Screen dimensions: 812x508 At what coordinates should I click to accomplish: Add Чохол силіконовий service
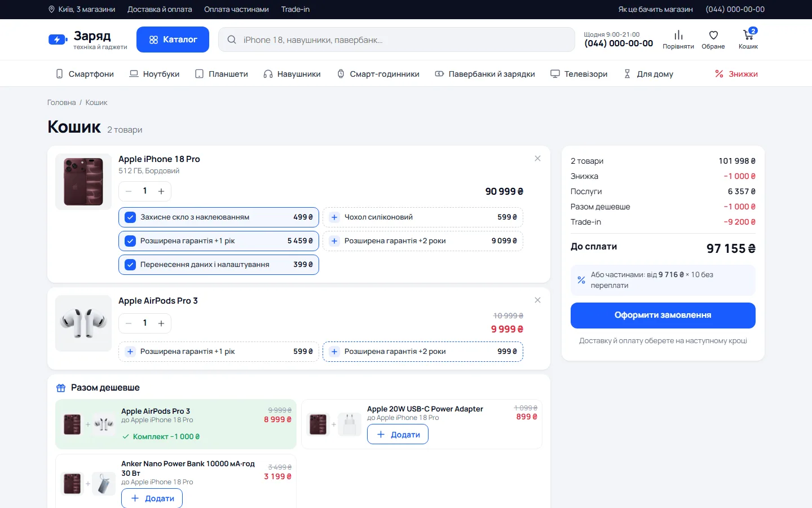[423, 217]
